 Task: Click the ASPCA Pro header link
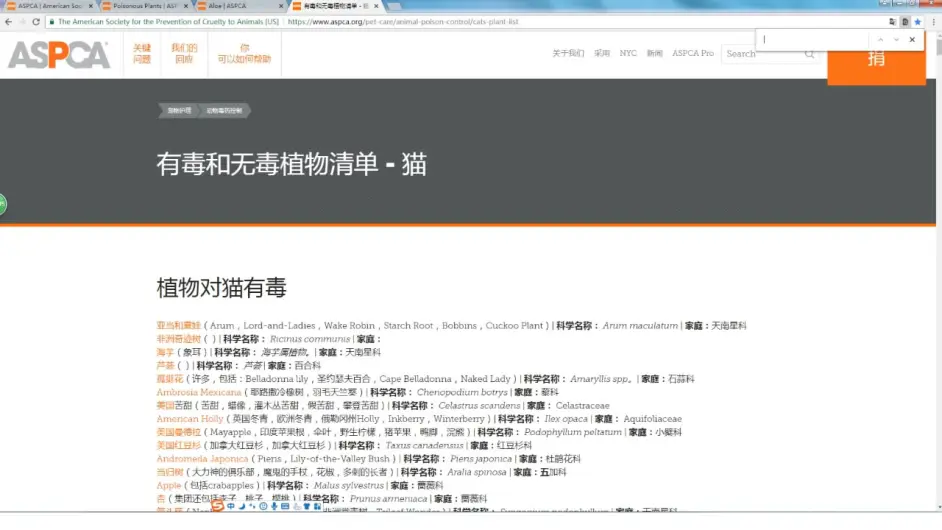tap(693, 53)
